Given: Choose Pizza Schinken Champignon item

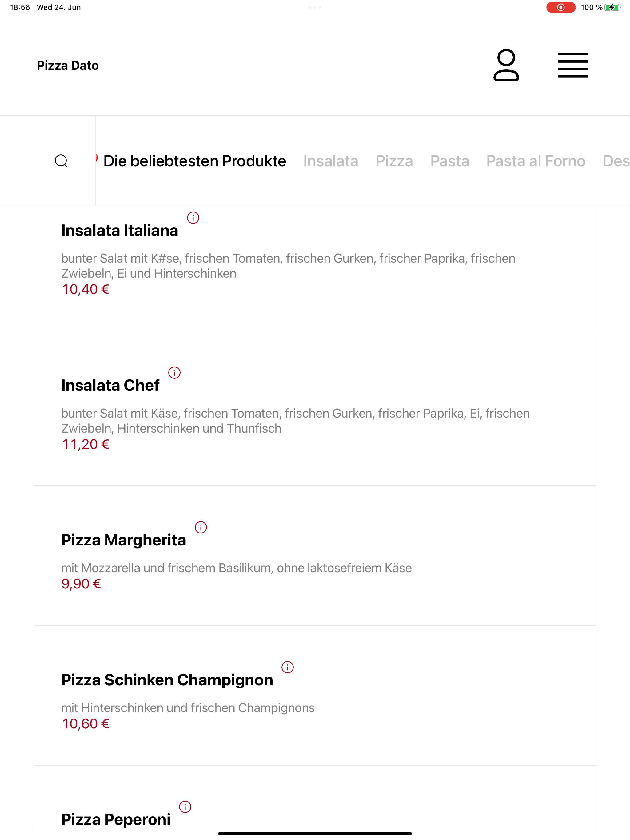Looking at the screenshot, I should (x=315, y=695).
